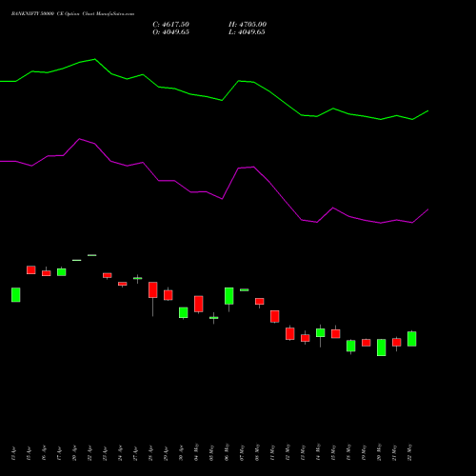
Task: Click the 27 Apr date label
Action: [x=135, y=453]
